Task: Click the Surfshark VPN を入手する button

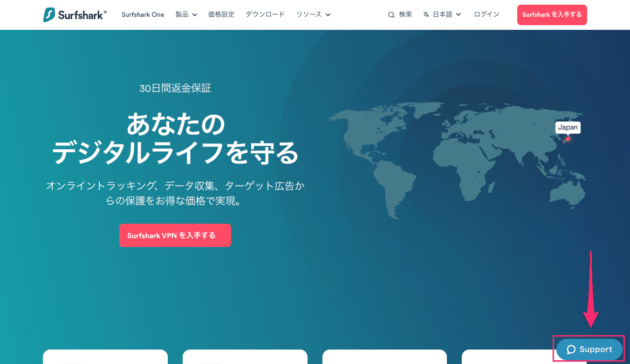Action: tap(175, 235)
